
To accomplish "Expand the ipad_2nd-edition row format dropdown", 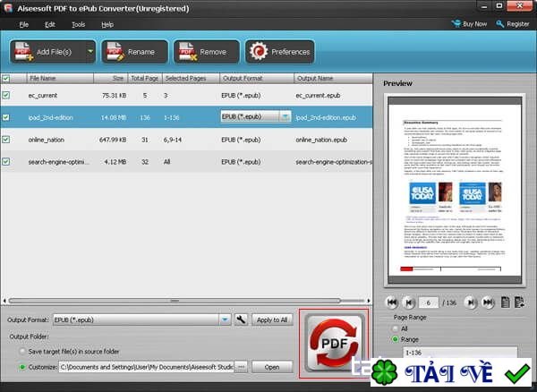I will pos(285,116).
